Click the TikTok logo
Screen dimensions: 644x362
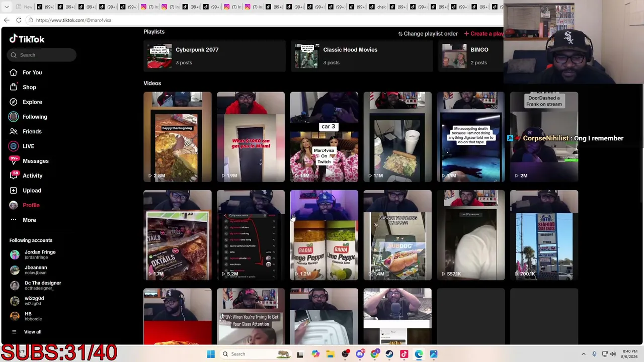click(27, 39)
